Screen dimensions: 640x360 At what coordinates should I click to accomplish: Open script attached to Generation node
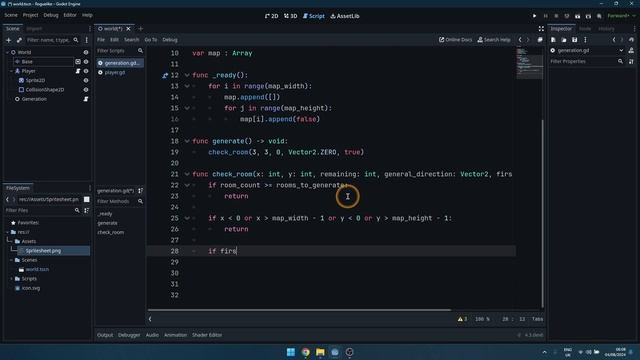coord(86,99)
